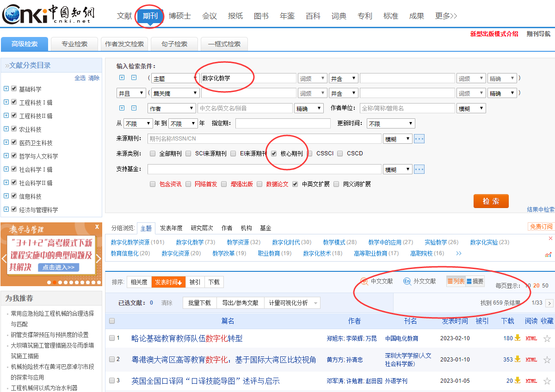Expand the 工程科技Ⅰ辑 tree node
This screenshot has width=555, height=392.
pyautogui.click(x=6, y=102)
